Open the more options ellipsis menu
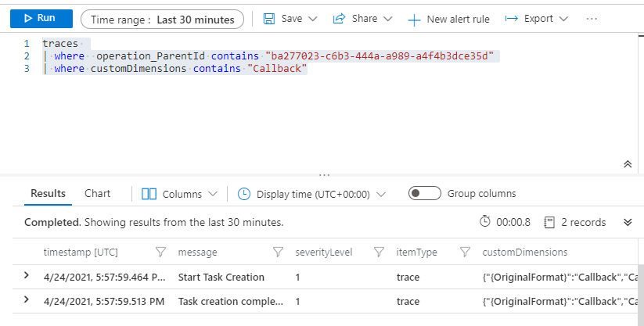This screenshot has width=644, height=326. click(x=592, y=19)
